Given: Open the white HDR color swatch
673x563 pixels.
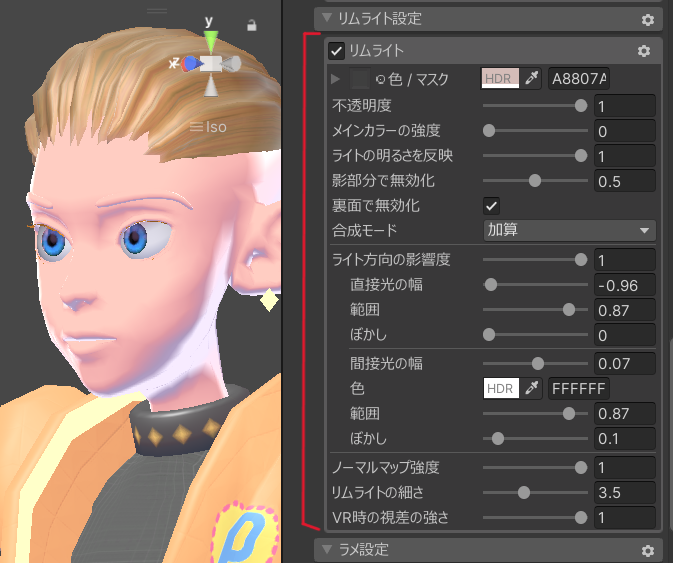Looking at the screenshot, I should tap(499, 388).
